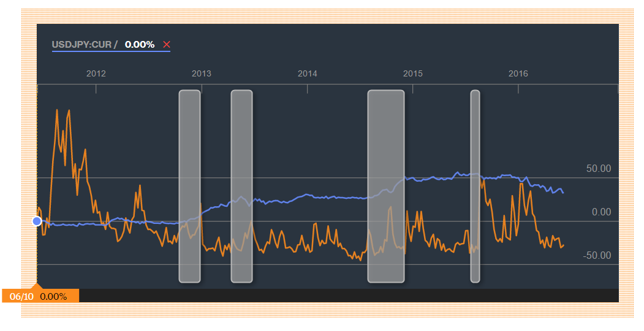Click the 2015 year label on the axis
Viewport: 644px width, 331px height.
pyautogui.click(x=413, y=73)
